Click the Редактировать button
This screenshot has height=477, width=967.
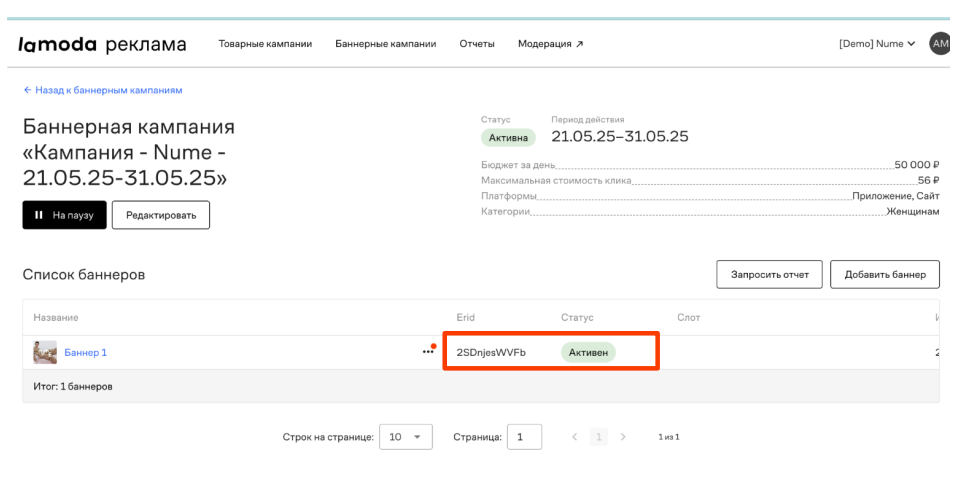pos(160,215)
